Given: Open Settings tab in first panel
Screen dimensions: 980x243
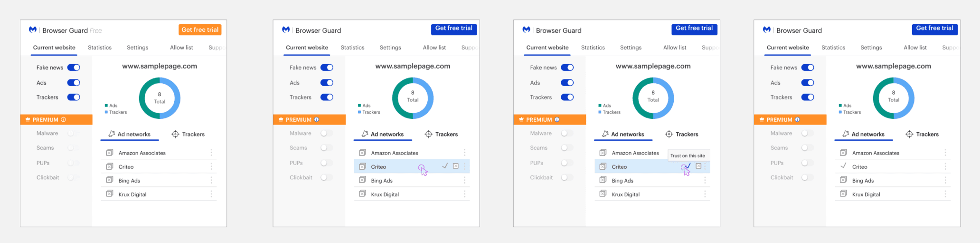Looking at the screenshot, I should pos(138,48).
